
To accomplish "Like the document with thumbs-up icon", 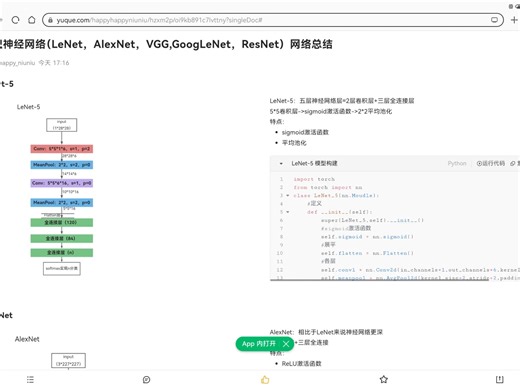I will [x=265, y=379].
